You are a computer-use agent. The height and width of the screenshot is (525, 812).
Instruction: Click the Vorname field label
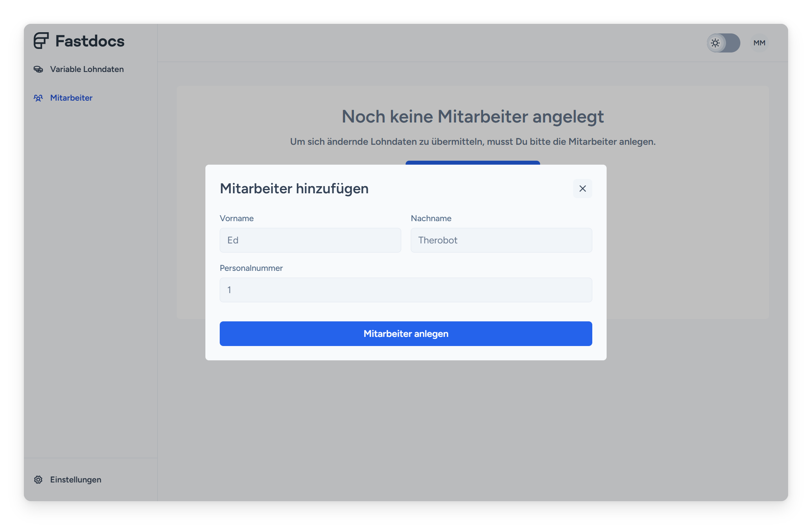236,218
